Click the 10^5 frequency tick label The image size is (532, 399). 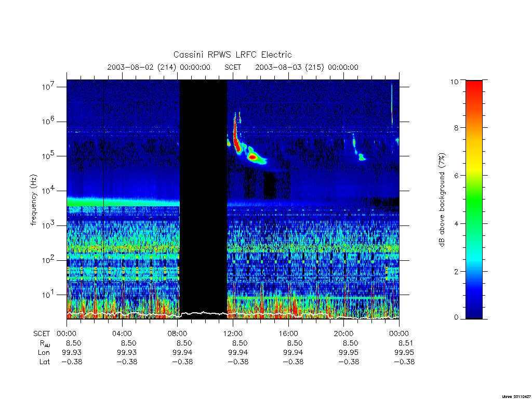click(49, 156)
